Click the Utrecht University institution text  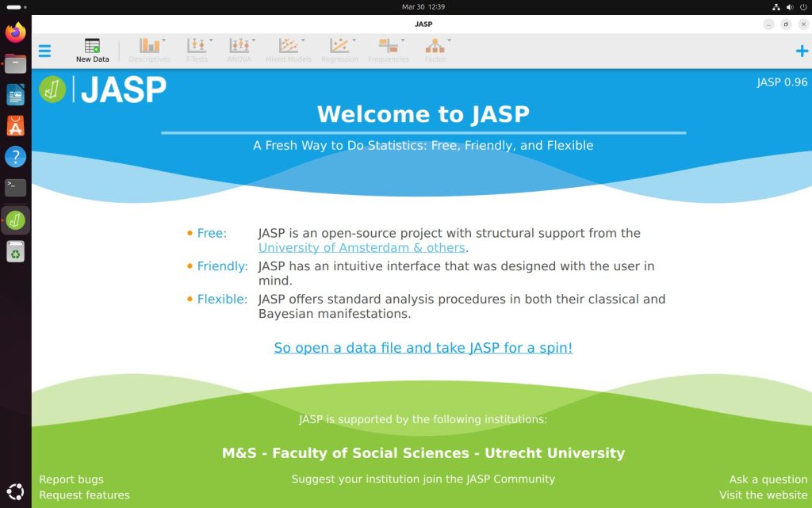(423, 453)
